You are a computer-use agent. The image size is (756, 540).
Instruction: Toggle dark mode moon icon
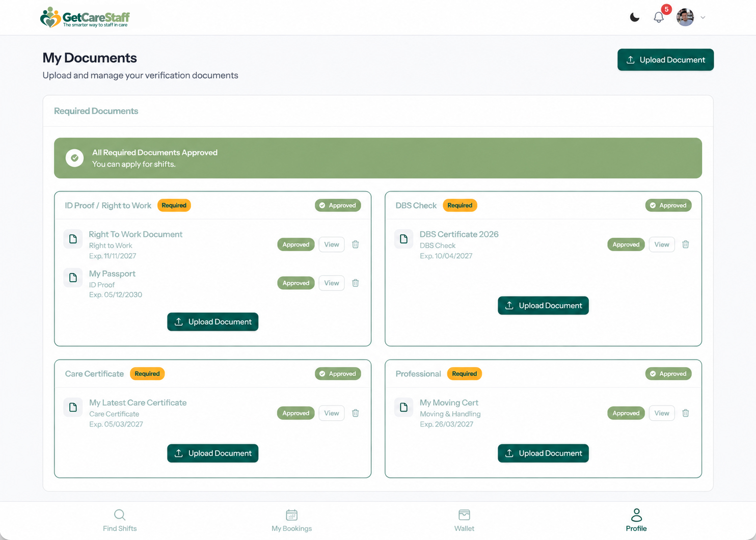point(635,17)
